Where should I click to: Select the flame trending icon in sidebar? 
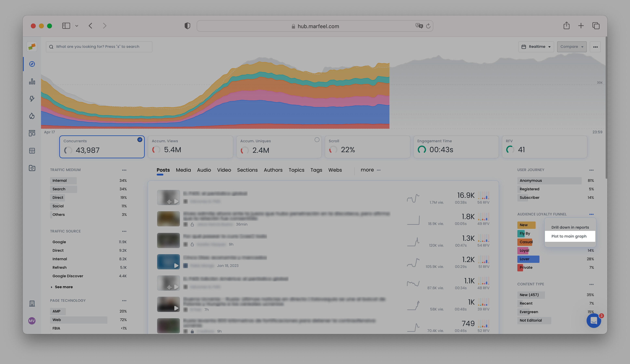32,116
